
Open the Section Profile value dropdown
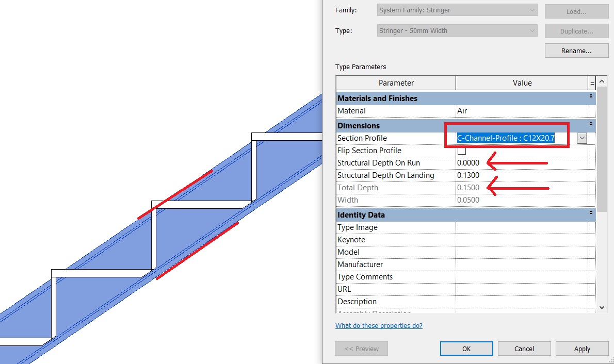581,138
